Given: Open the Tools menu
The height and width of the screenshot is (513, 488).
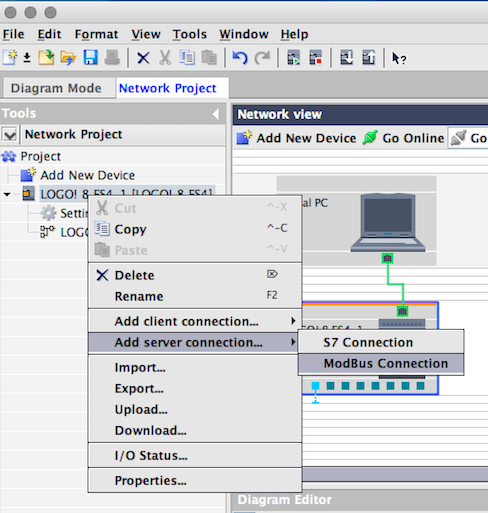Looking at the screenshot, I should [x=190, y=34].
